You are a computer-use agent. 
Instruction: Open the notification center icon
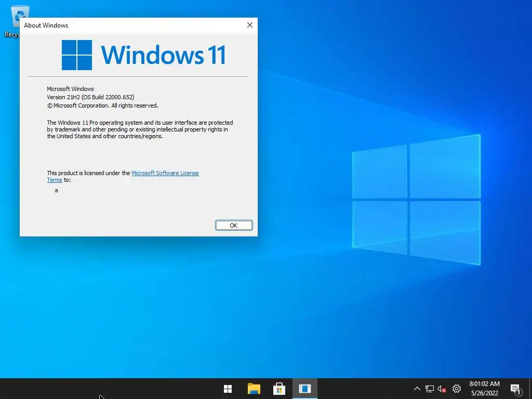[x=515, y=389]
